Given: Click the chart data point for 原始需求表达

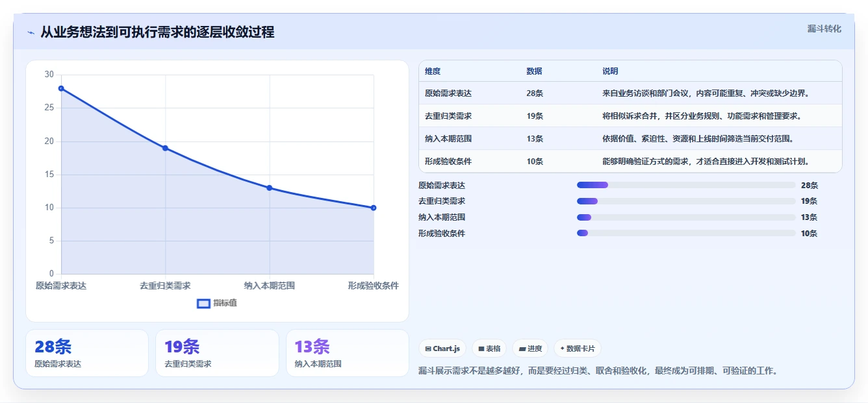Looking at the screenshot, I should [61, 88].
